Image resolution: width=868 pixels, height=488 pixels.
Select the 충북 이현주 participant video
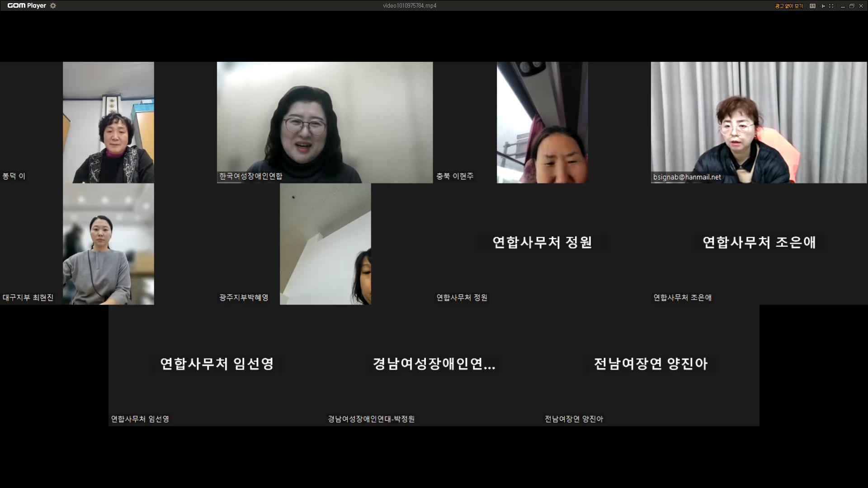[x=542, y=122]
